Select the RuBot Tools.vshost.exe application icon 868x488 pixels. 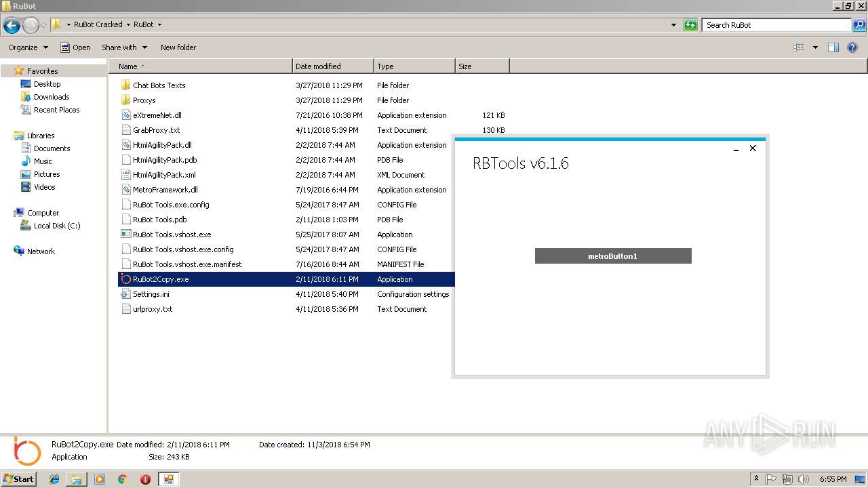[125, 235]
